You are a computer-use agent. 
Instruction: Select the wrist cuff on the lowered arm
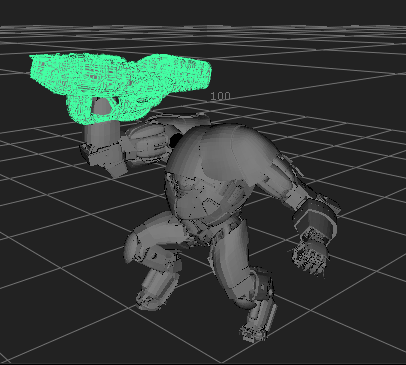pyautogui.click(x=316, y=217)
